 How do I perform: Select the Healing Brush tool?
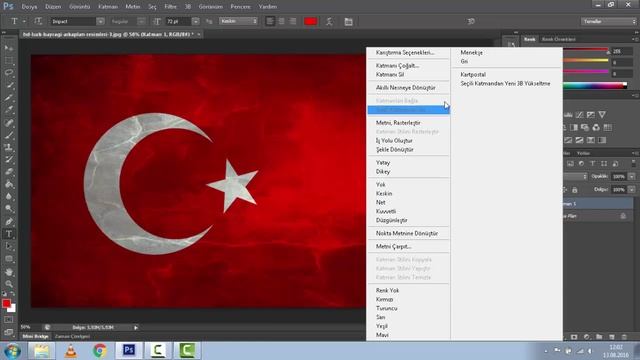point(9,123)
